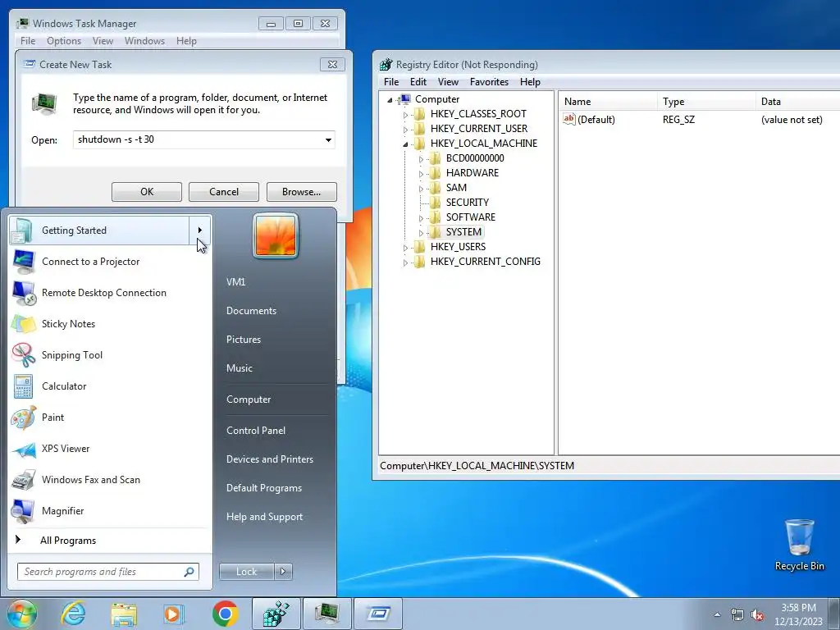Expand the BCD00000000 key

click(421, 159)
